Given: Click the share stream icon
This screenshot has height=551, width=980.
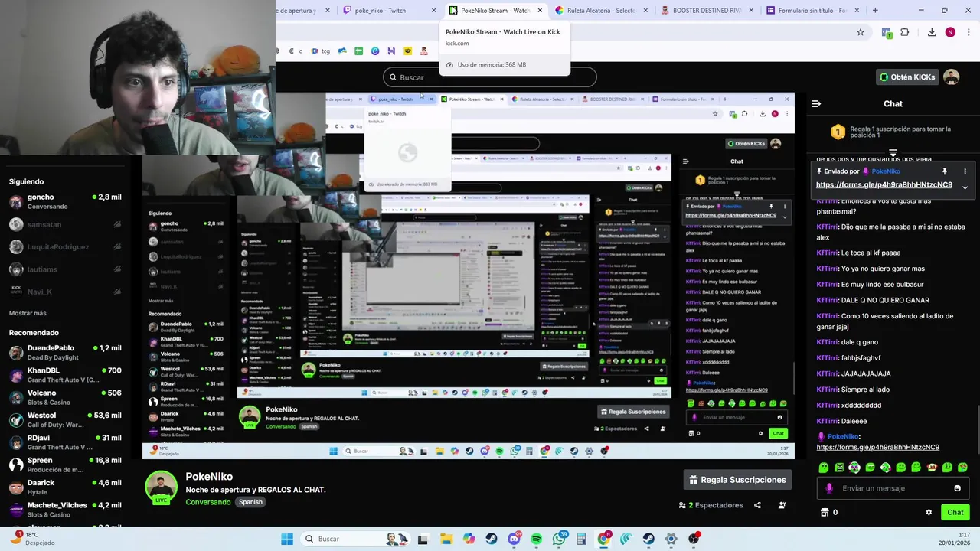Looking at the screenshot, I should [x=757, y=505].
